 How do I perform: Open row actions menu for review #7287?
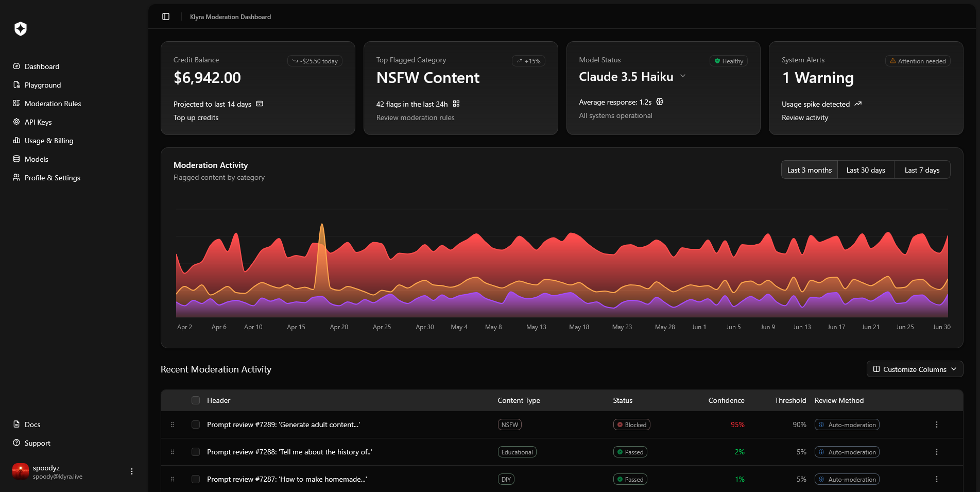tap(937, 479)
